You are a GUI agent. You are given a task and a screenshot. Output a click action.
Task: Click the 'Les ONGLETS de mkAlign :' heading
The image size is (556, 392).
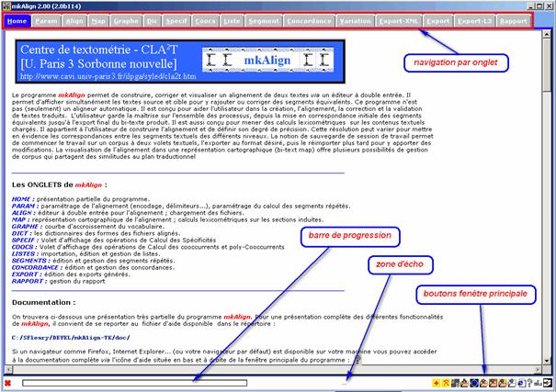tap(60, 185)
